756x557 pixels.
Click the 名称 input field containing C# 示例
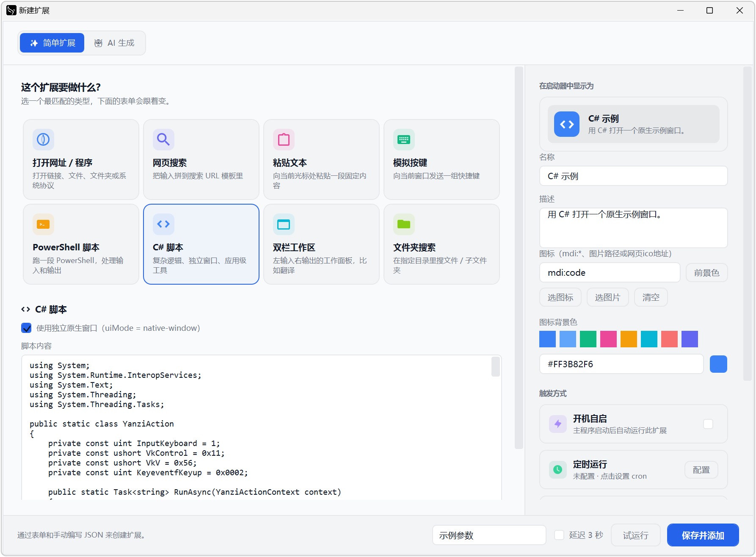[x=634, y=176]
